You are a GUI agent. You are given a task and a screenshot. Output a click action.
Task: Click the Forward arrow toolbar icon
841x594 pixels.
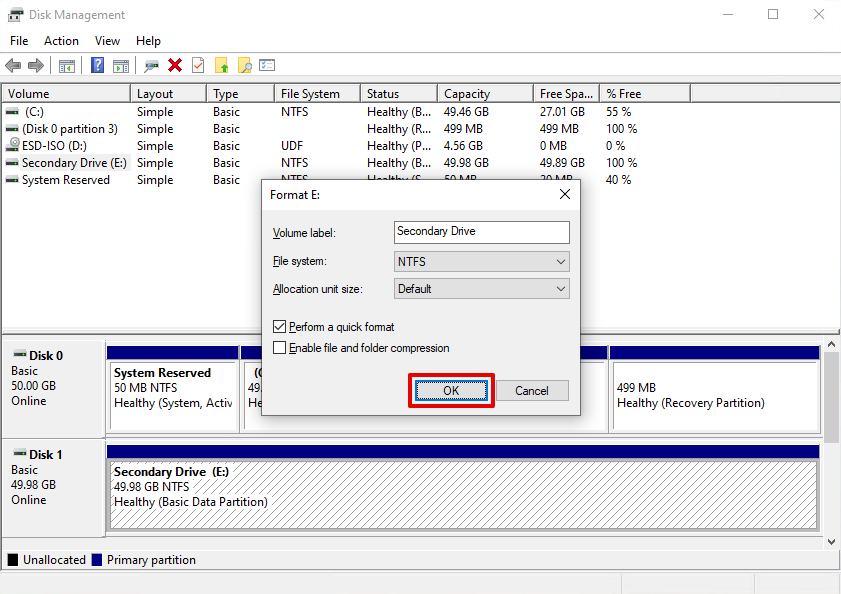(36, 66)
